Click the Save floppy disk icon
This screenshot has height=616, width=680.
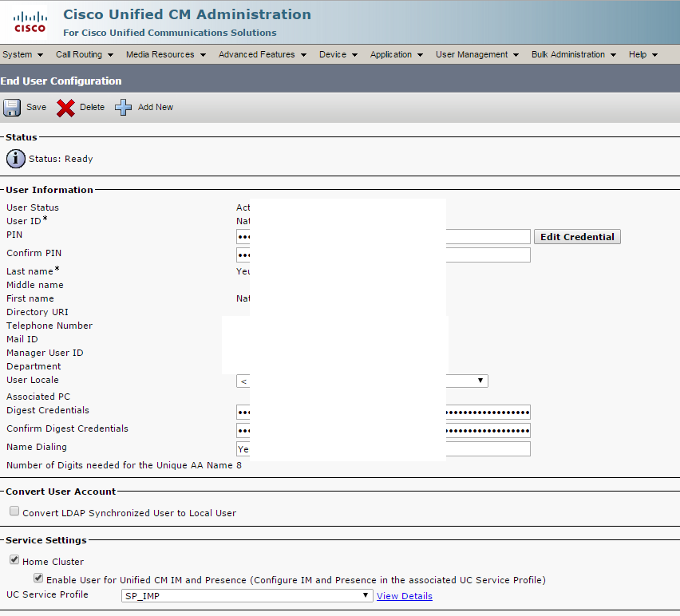click(11, 107)
